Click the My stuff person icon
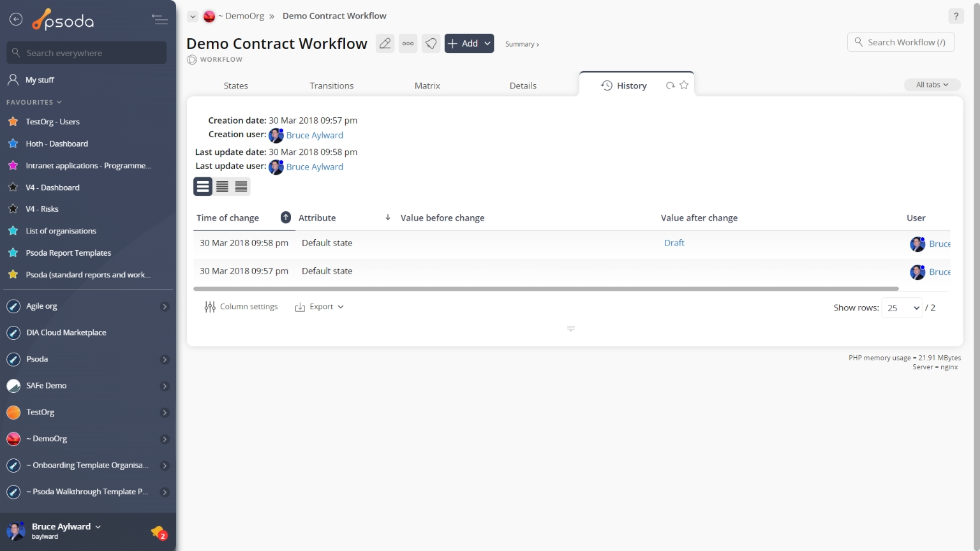This screenshot has width=980, height=551. pyautogui.click(x=13, y=80)
